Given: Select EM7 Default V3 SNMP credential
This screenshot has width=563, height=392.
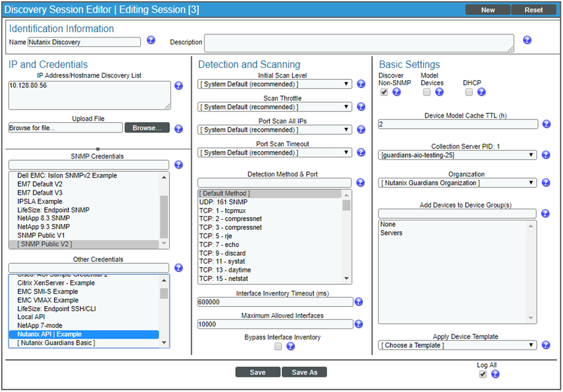Looking at the screenshot, I should click(84, 193).
